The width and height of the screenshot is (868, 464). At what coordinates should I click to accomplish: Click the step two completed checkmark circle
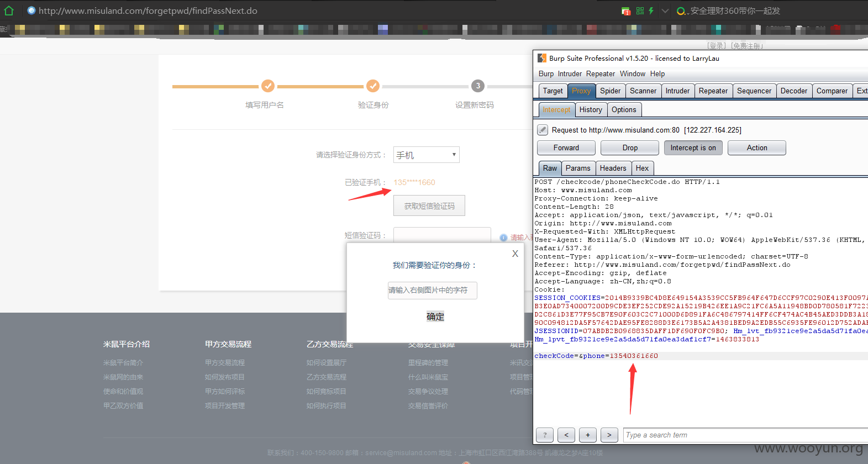(373, 86)
